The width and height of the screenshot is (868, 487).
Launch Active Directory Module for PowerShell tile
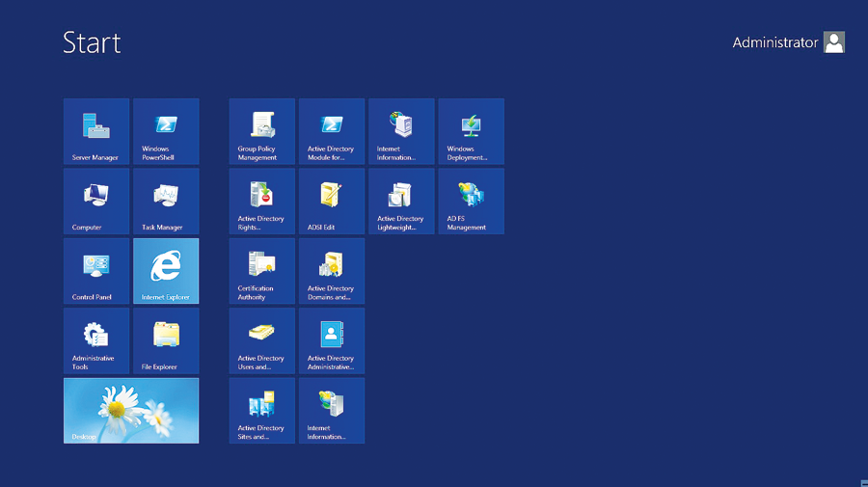[x=332, y=132]
